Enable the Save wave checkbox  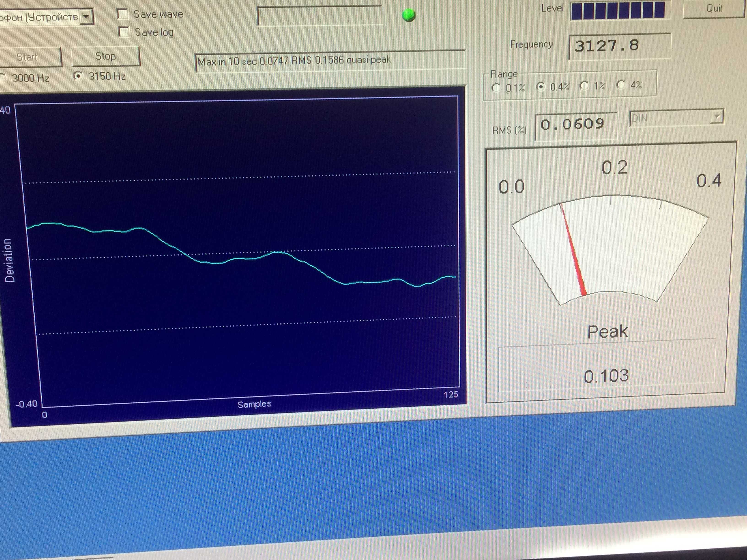[x=122, y=14]
